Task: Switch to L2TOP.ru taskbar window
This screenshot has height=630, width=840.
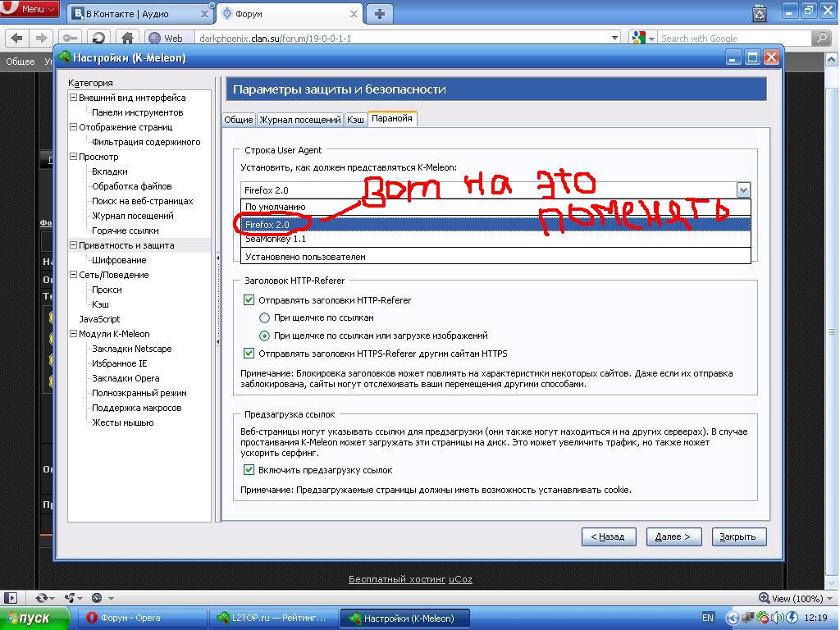Action: (x=274, y=619)
